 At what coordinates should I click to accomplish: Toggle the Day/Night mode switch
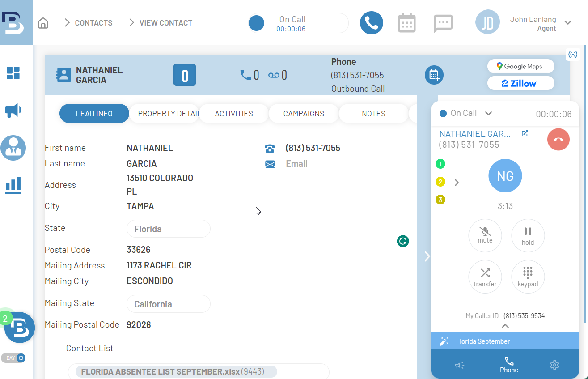(x=13, y=358)
